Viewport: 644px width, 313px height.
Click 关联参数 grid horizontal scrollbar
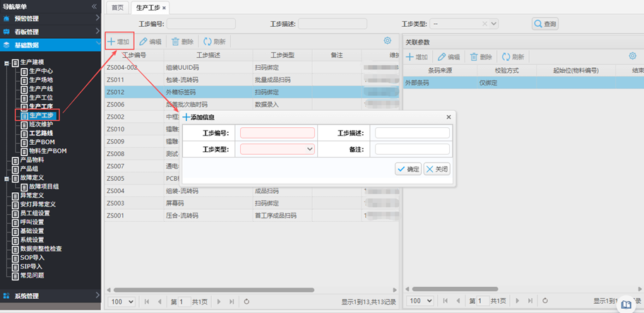455,289
